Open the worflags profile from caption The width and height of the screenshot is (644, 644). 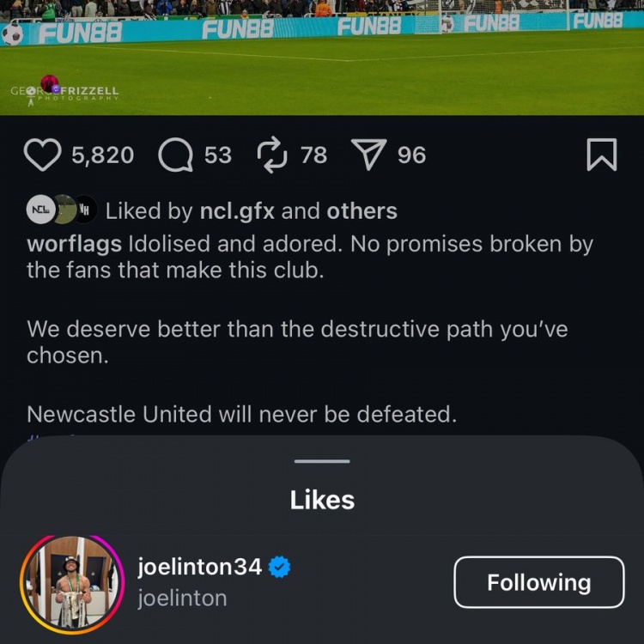click(x=74, y=244)
